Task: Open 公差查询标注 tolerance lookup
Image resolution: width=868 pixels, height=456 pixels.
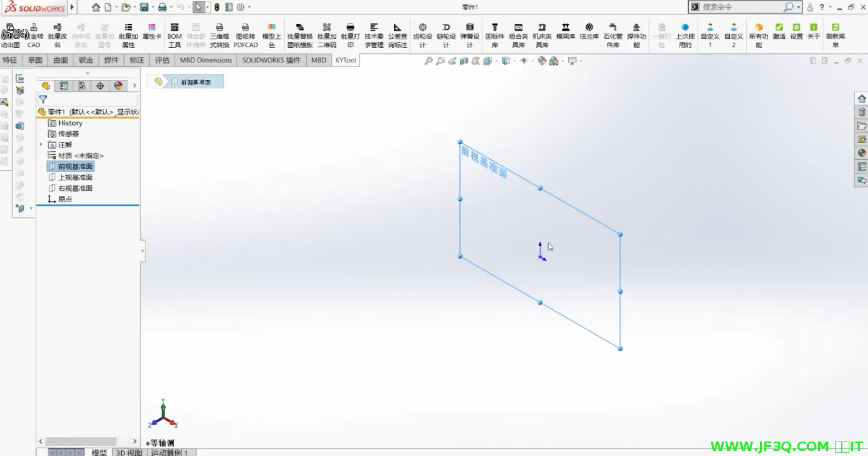Action: (397, 35)
